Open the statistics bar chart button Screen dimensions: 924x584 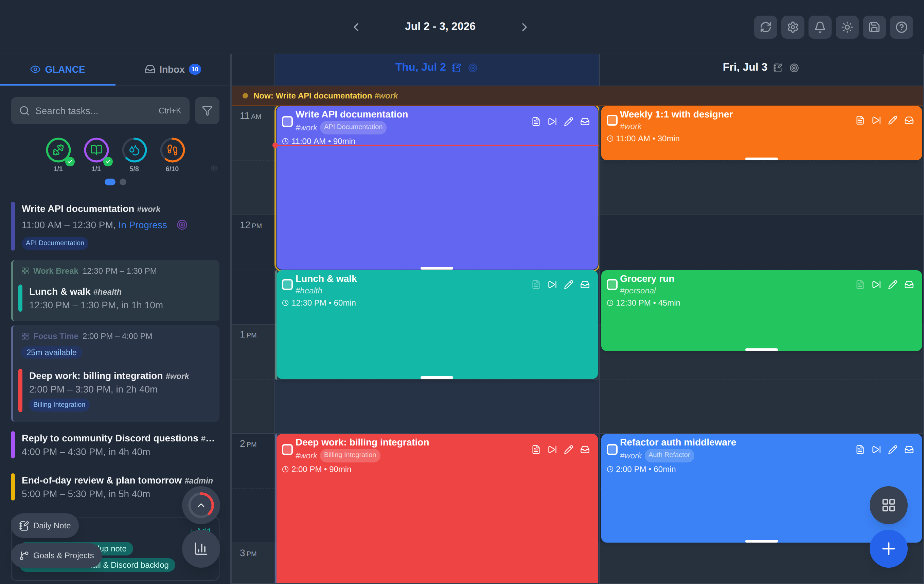pyautogui.click(x=201, y=549)
